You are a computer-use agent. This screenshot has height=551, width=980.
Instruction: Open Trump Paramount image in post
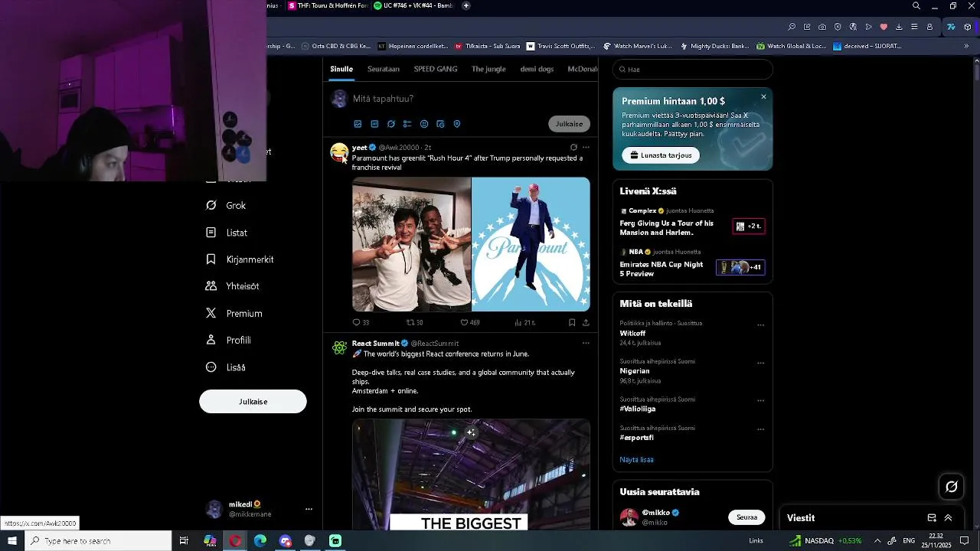(531, 244)
